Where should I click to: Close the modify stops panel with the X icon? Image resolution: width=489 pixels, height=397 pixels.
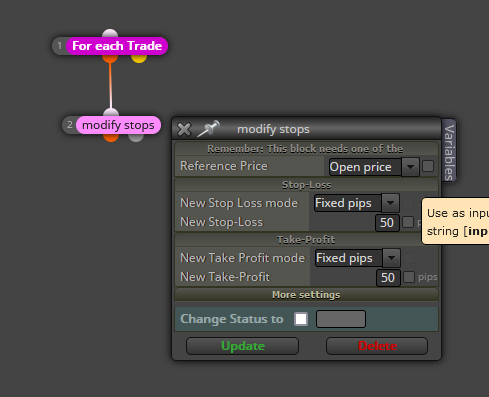(184, 129)
